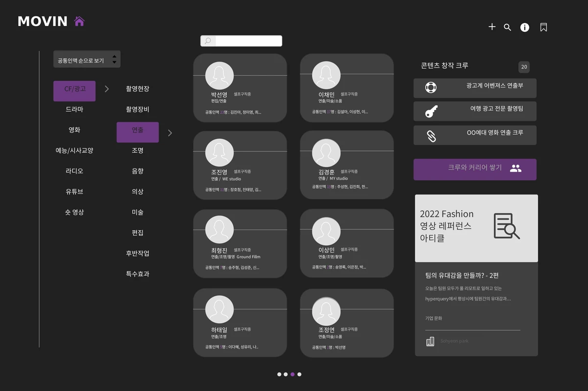Open search via top-right magnifier icon

tap(508, 27)
